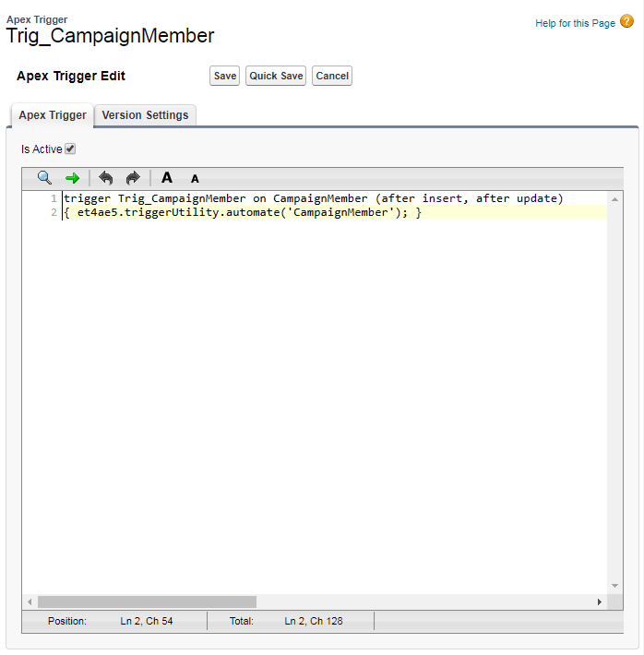
Task: Click the Quick Save button
Action: (x=276, y=76)
